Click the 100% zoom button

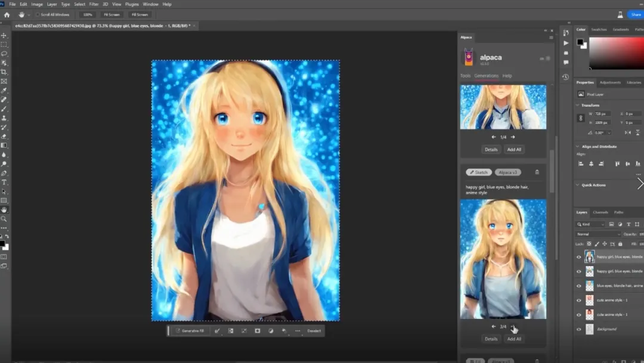tap(88, 14)
